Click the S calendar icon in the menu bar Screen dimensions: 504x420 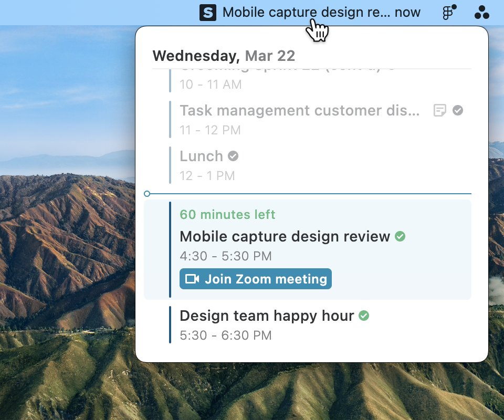point(207,12)
